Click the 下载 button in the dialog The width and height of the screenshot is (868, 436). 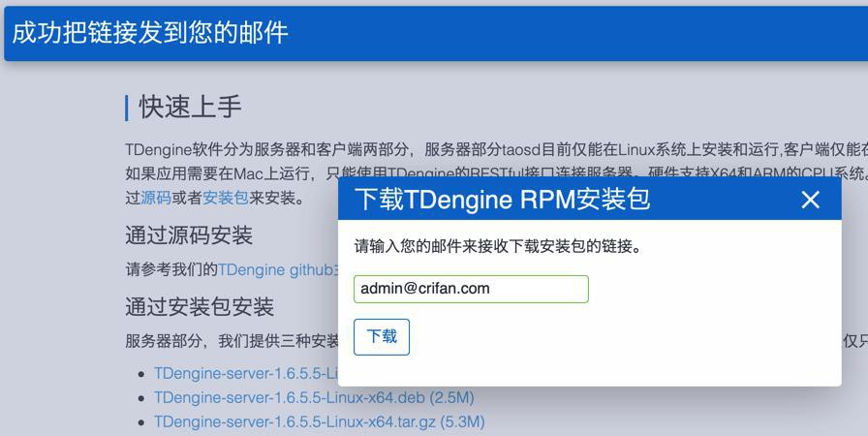tap(382, 336)
